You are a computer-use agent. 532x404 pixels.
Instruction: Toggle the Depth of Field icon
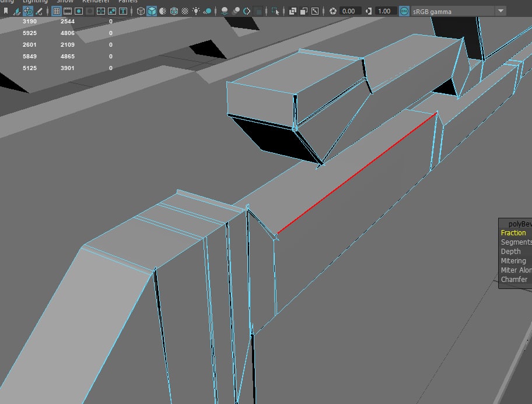(x=258, y=12)
